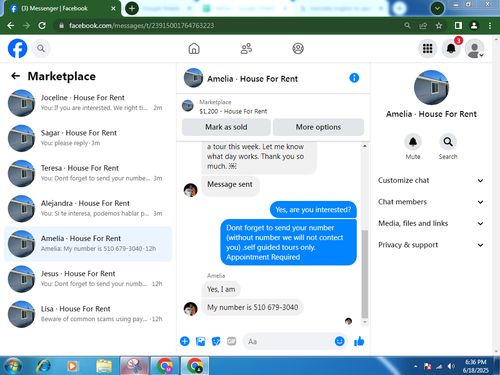Click the Mark as sold button
The image size is (500, 375).
226,127
